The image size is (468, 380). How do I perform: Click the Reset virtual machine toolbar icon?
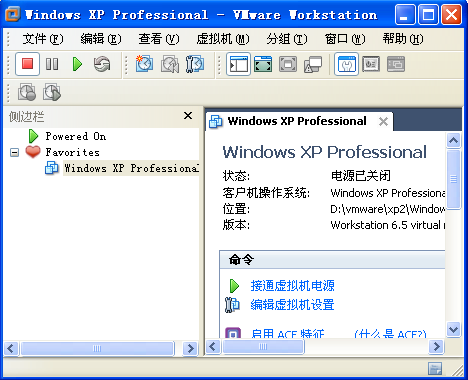click(102, 64)
